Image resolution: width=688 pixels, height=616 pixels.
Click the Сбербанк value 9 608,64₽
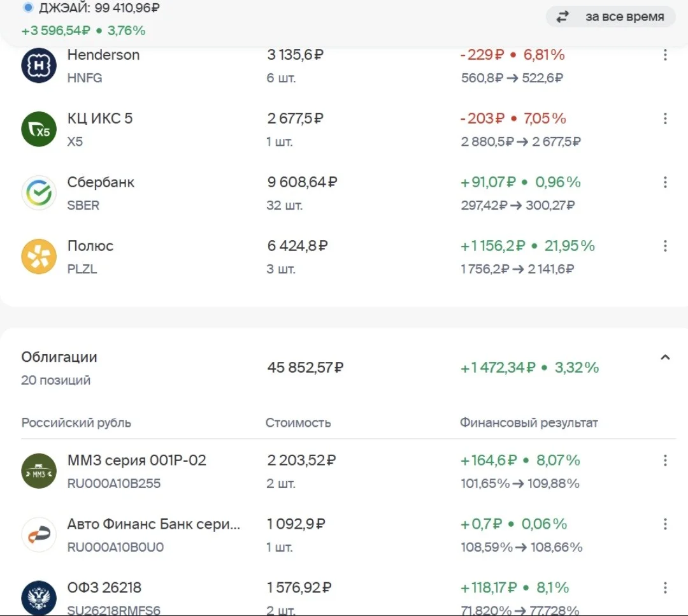coord(303,182)
